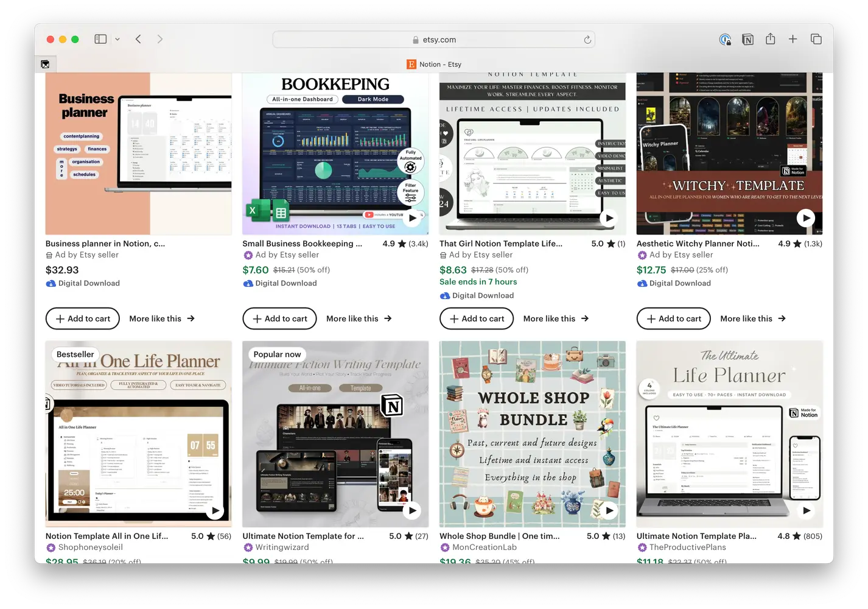Go back to the previous page

[x=138, y=39]
